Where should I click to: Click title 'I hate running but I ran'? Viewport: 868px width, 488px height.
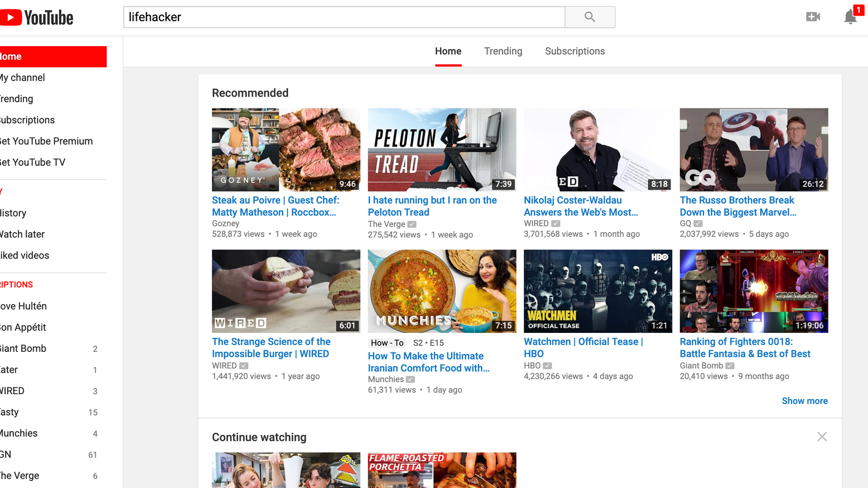(432, 206)
